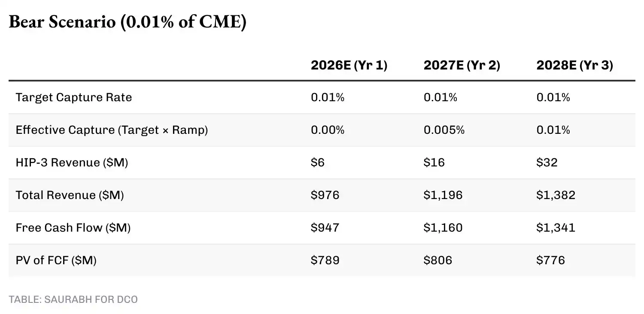Click the $806 PV of FCF cell
This screenshot has height=314, width=644.
(438, 260)
